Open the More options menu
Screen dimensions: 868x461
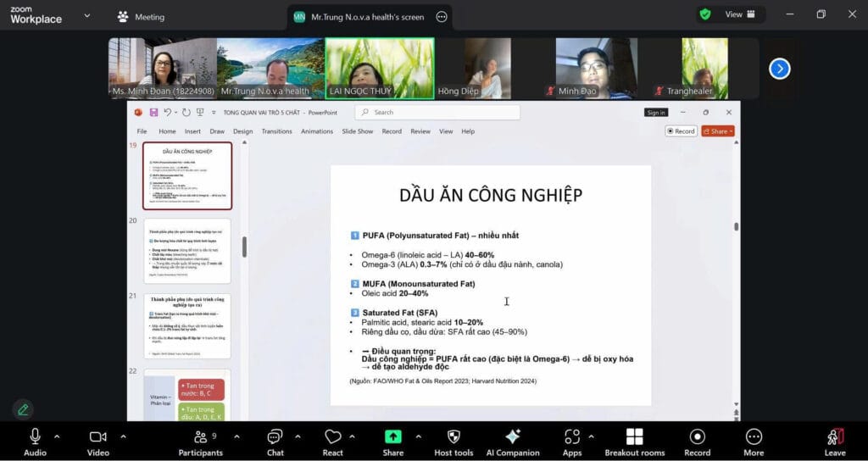754,441
